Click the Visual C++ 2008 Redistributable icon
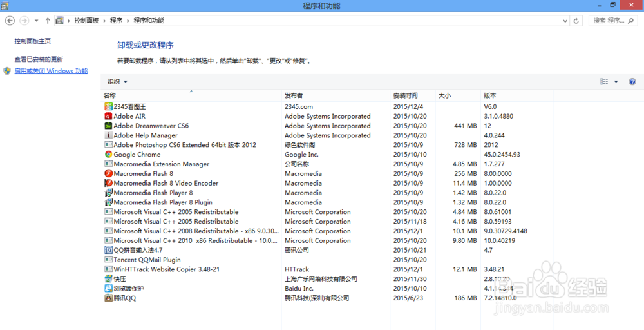The image size is (644, 330). point(108,231)
